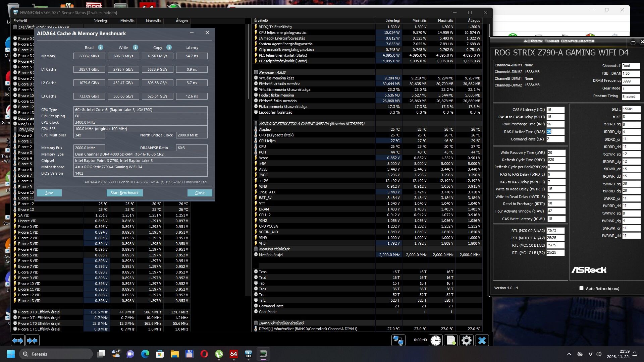Open AIDA64 from the taskbar
Viewport: 644px width, 362px height.
pyautogui.click(x=234, y=354)
